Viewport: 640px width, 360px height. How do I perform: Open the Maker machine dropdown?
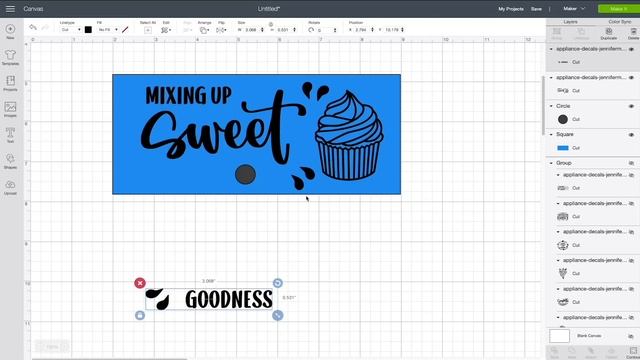pyautogui.click(x=574, y=9)
